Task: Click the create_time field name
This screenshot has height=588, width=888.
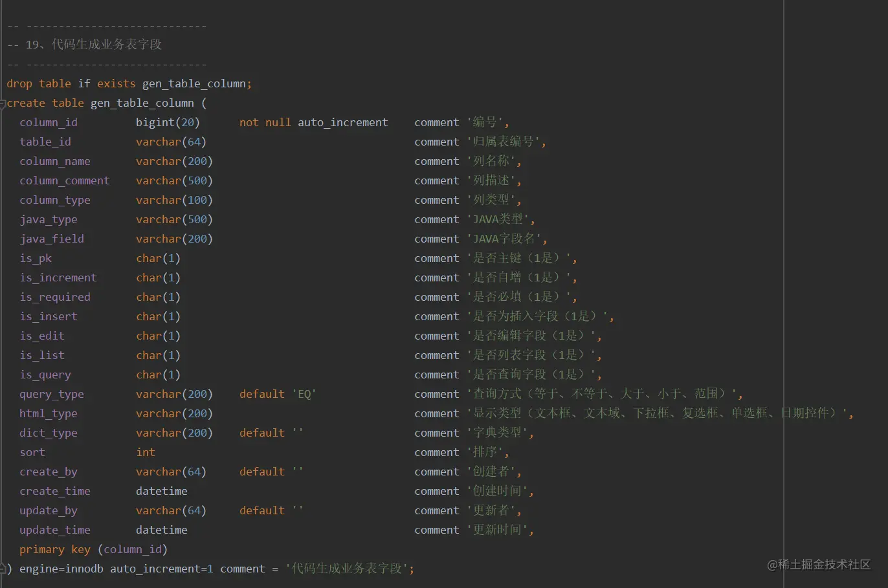Action: [55, 492]
